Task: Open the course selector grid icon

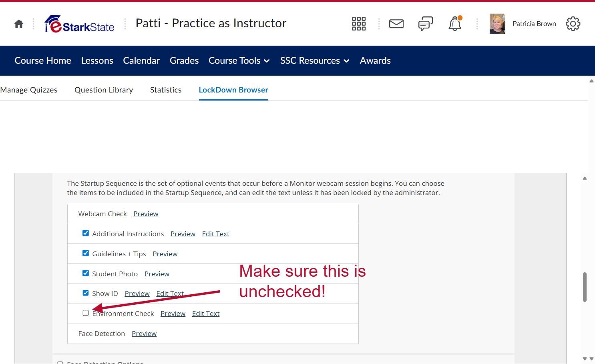Action: [359, 24]
